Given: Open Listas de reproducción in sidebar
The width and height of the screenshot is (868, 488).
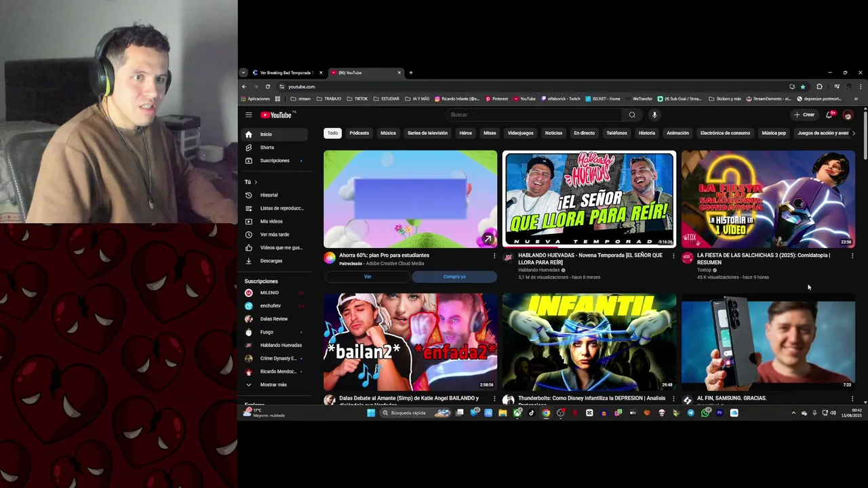Looking at the screenshot, I should (x=275, y=208).
